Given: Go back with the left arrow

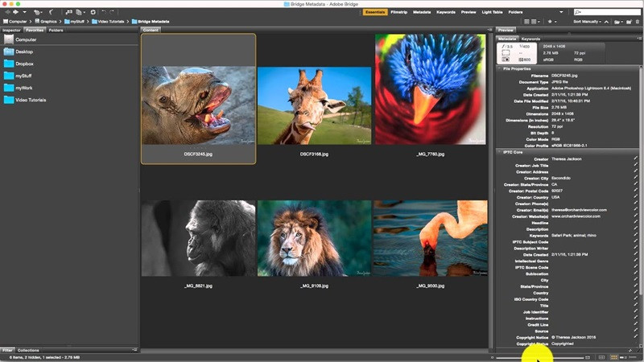Looking at the screenshot, I should tap(7, 12).
